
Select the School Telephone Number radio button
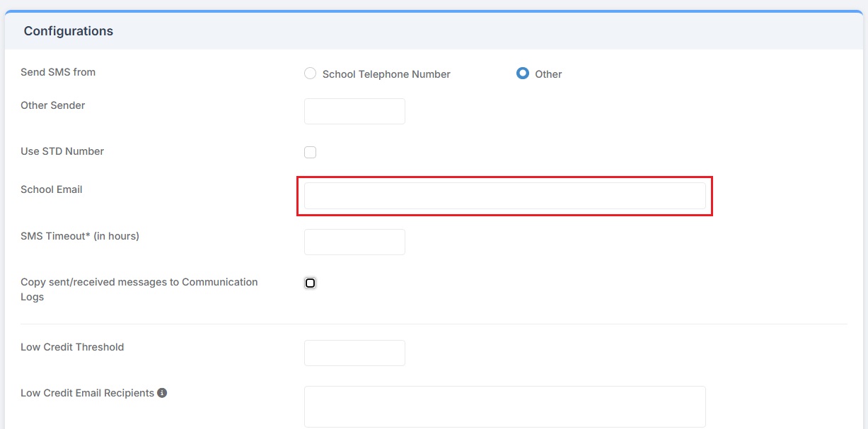point(310,74)
